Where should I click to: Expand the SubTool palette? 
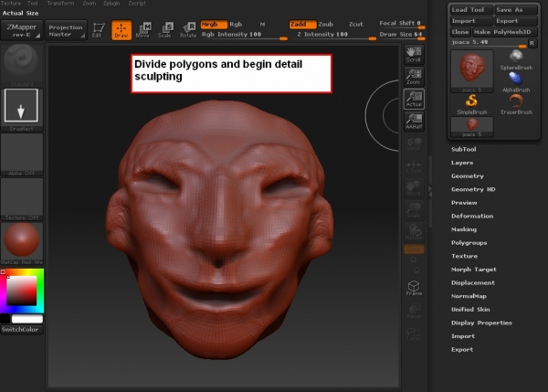pyautogui.click(x=463, y=149)
